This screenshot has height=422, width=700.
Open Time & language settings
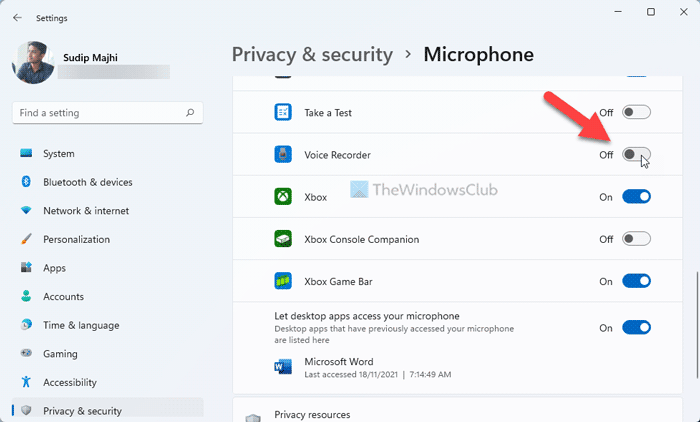(x=81, y=325)
